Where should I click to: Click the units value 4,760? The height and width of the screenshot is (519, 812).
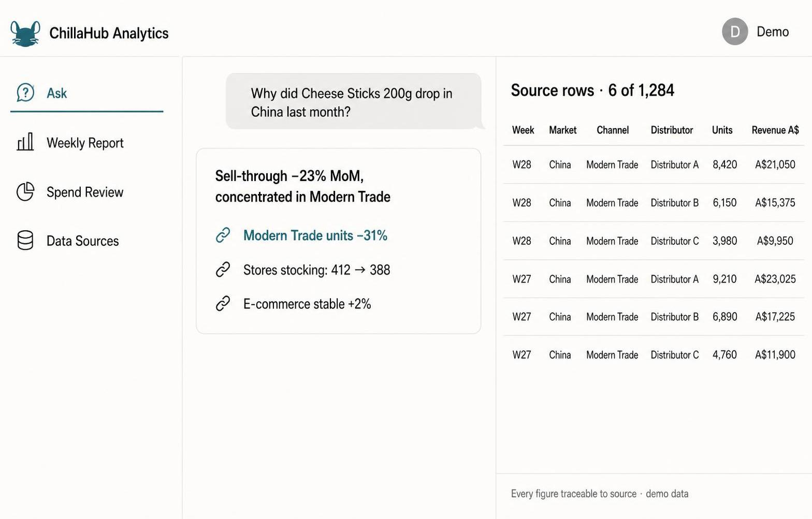(x=724, y=355)
